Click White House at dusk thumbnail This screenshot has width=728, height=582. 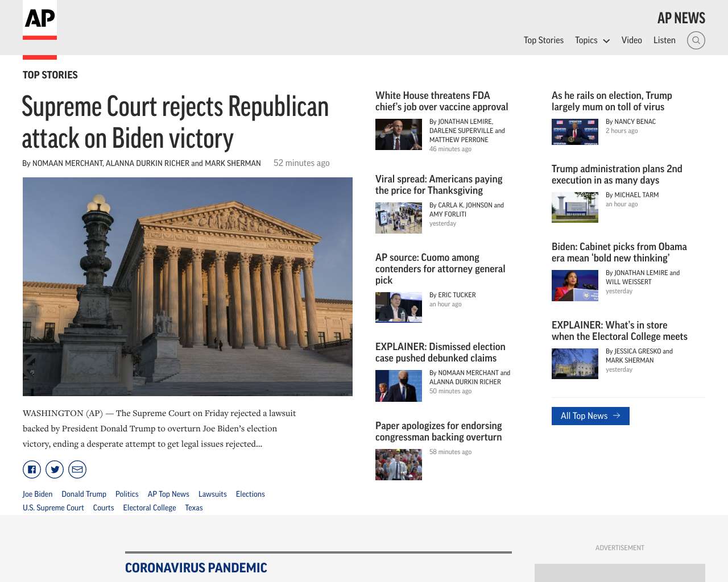(575, 364)
